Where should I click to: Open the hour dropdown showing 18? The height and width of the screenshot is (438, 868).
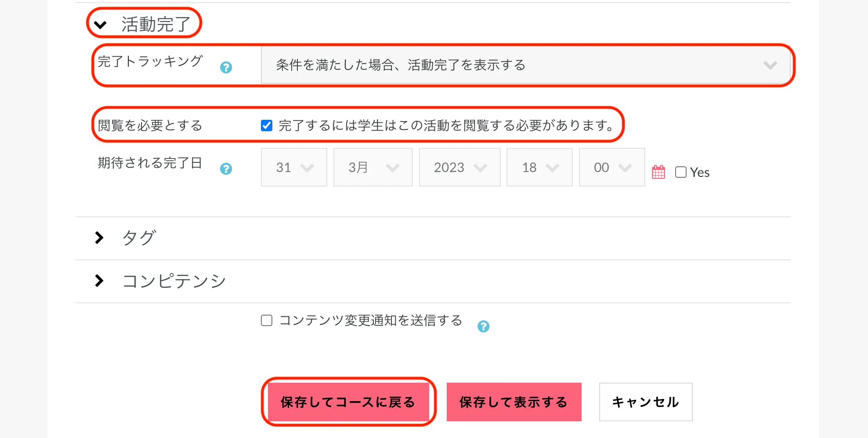tap(539, 167)
